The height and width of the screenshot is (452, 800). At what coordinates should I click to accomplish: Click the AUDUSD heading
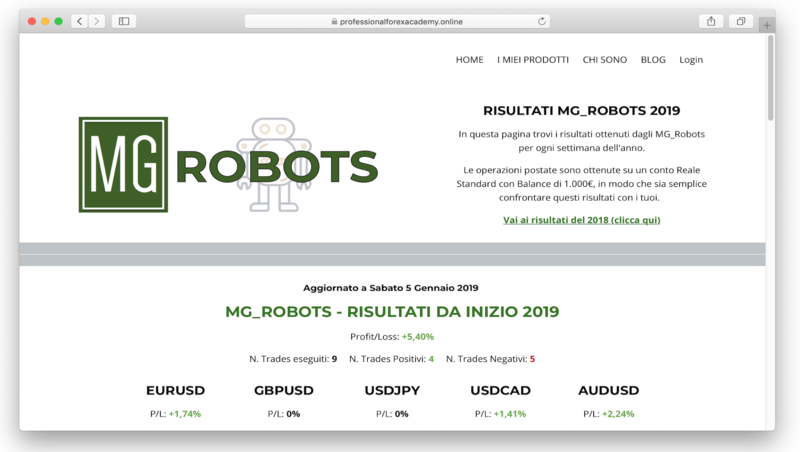(x=609, y=390)
